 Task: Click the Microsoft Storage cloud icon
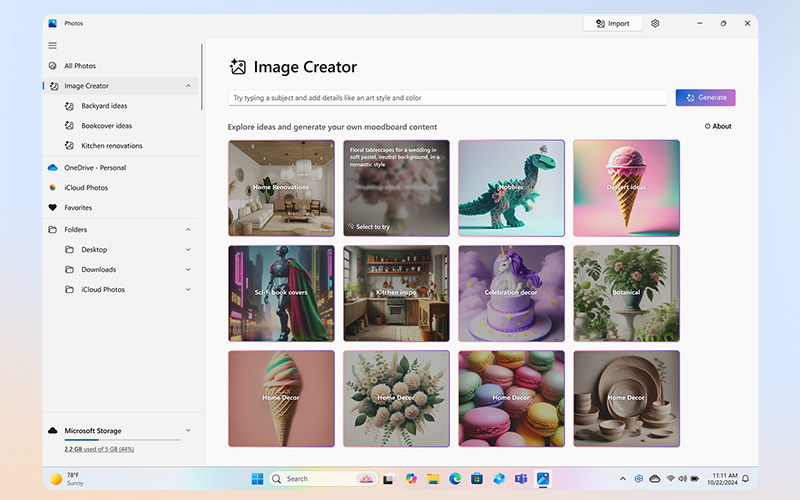coord(53,430)
